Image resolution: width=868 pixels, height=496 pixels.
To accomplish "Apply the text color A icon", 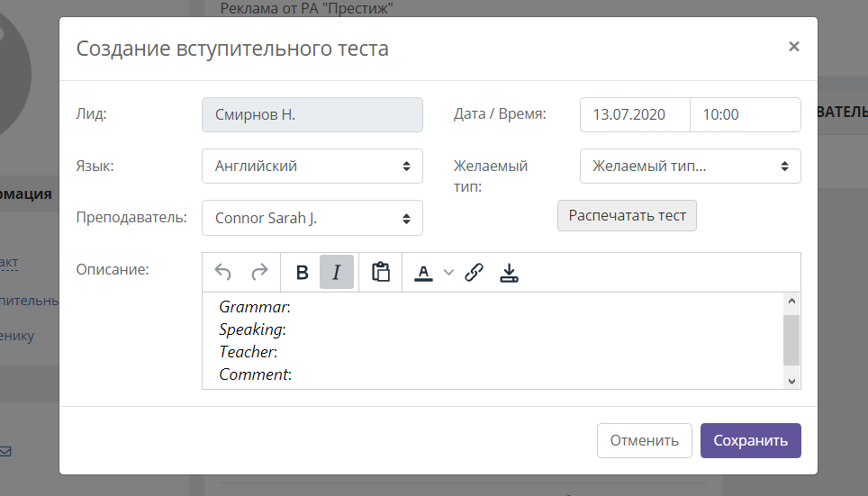I will (x=423, y=273).
